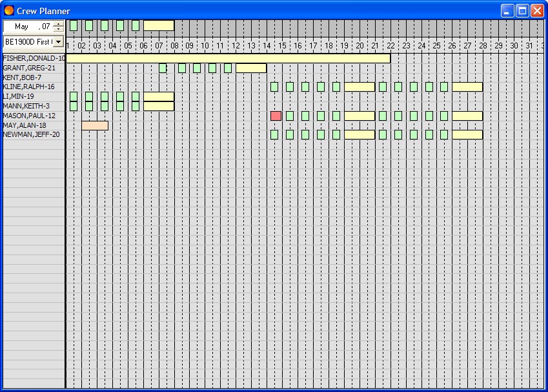Click NEWMAN,JEFF-20 green block on day 14
Image resolution: width=548 pixels, height=392 pixels.
point(274,134)
